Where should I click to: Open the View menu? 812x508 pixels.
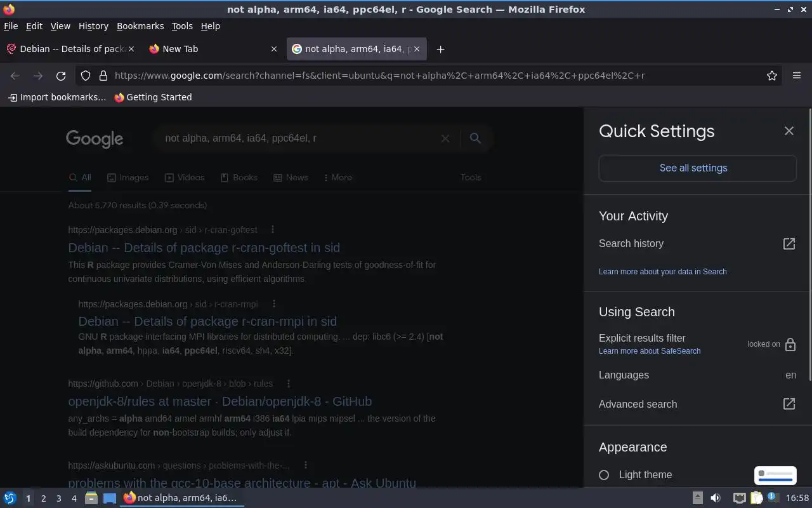point(60,26)
